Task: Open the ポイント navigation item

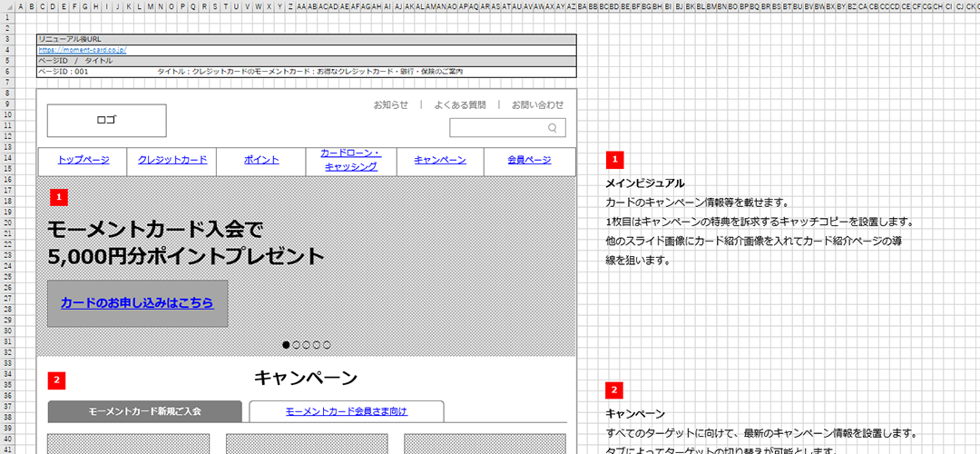Action: click(x=262, y=160)
